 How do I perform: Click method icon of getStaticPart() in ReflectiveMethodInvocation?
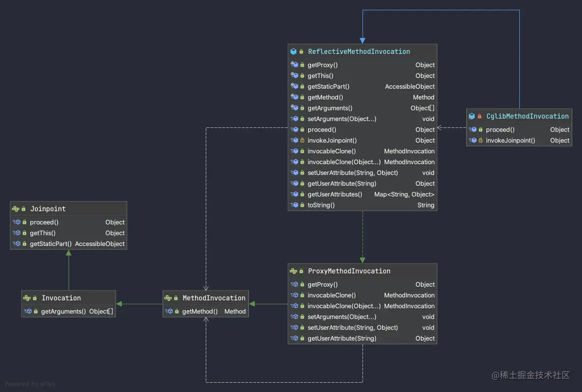point(294,86)
